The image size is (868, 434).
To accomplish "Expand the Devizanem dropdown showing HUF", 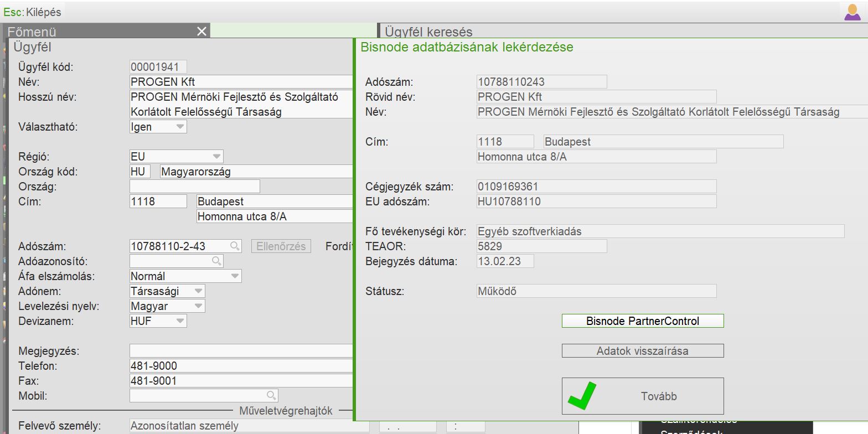I will pos(158,321).
